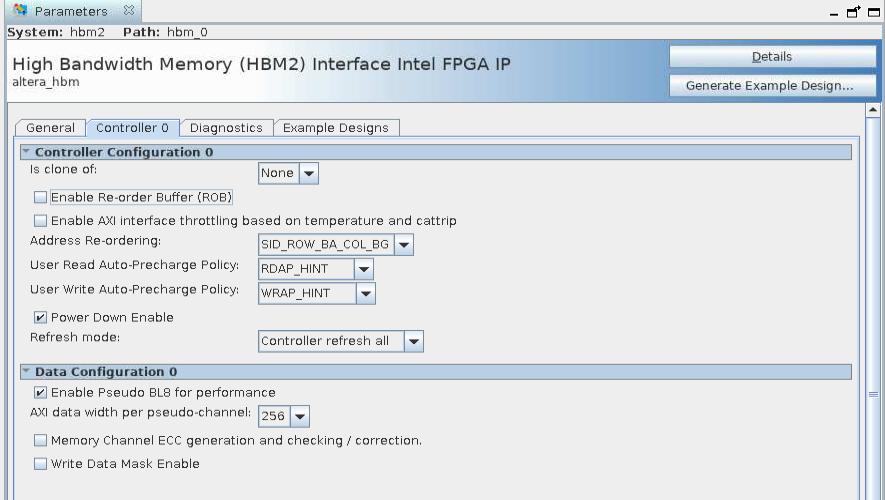The width and height of the screenshot is (885, 500).
Task: Switch to the Diagnostics tab
Action: click(226, 128)
